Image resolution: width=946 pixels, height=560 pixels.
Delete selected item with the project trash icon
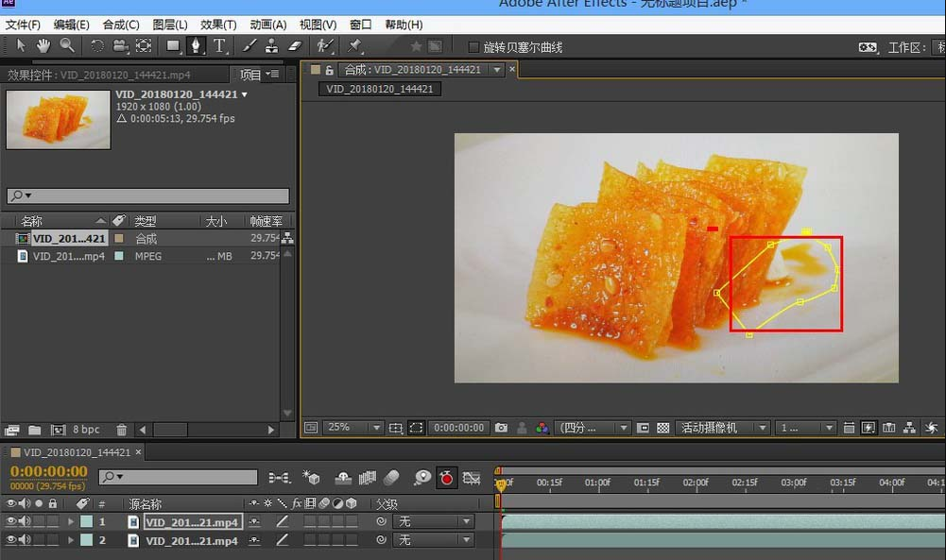[x=122, y=430]
